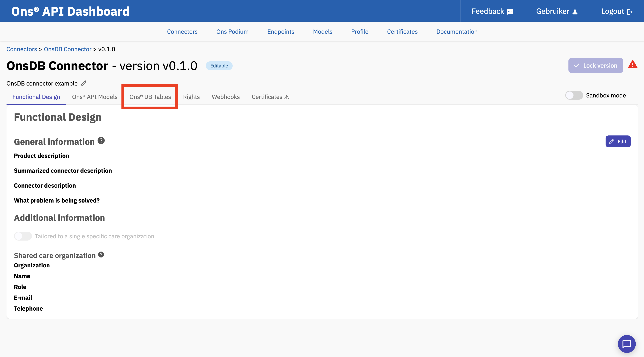Switch to the Functional Design tab
Viewport: 644px width, 357px height.
36,97
